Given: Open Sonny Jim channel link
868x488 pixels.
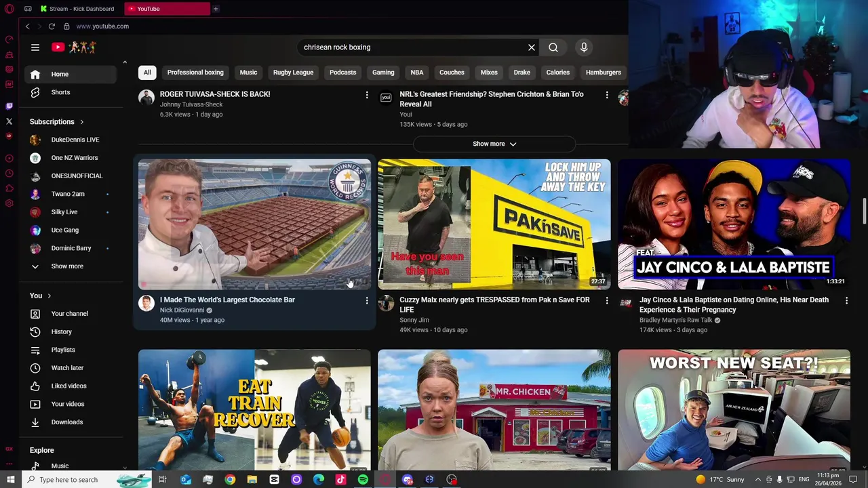Looking at the screenshot, I should point(414,320).
